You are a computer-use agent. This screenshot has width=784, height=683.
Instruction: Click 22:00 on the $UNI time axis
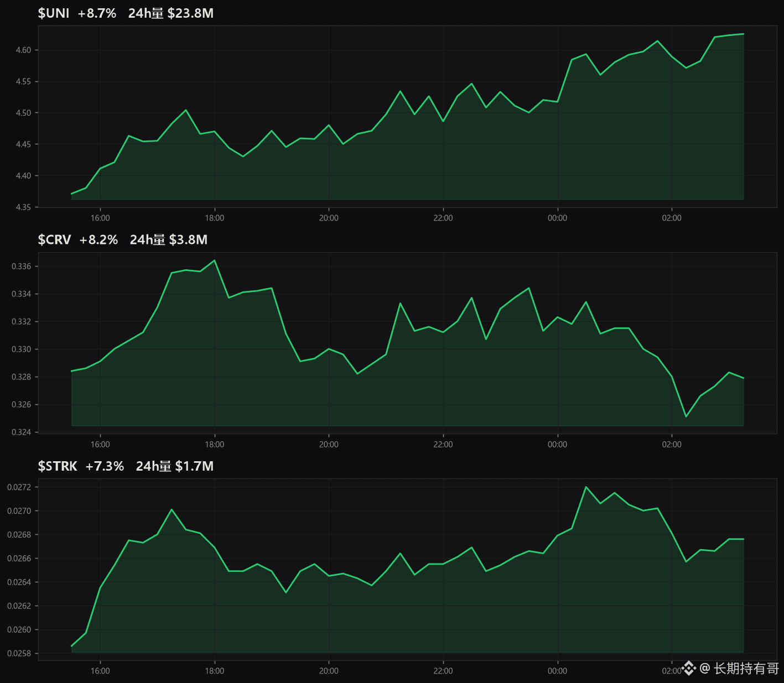pyautogui.click(x=443, y=218)
